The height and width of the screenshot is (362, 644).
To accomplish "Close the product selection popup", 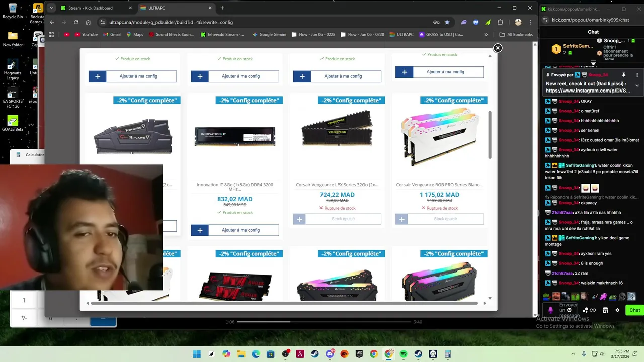I will (497, 48).
